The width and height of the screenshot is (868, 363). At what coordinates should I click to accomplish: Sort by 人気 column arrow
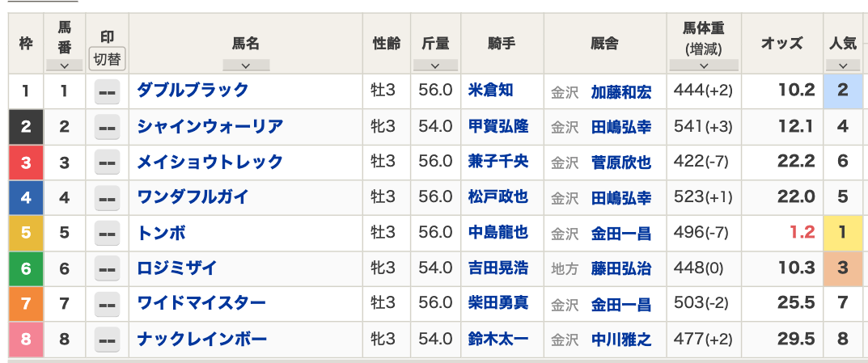(x=843, y=65)
